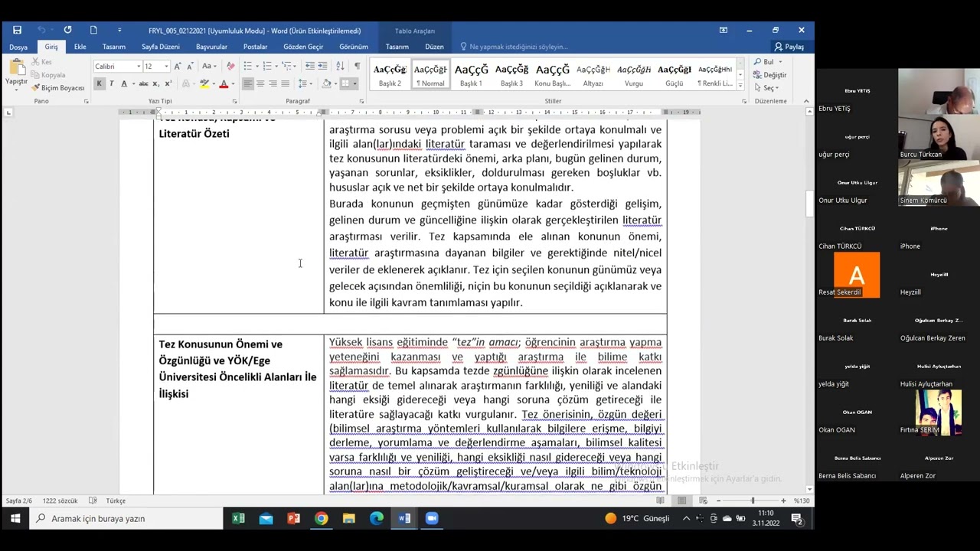This screenshot has width=980, height=551.
Task: Open the line spacing dropdown
Action: pyautogui.click(x=305, y=83)
